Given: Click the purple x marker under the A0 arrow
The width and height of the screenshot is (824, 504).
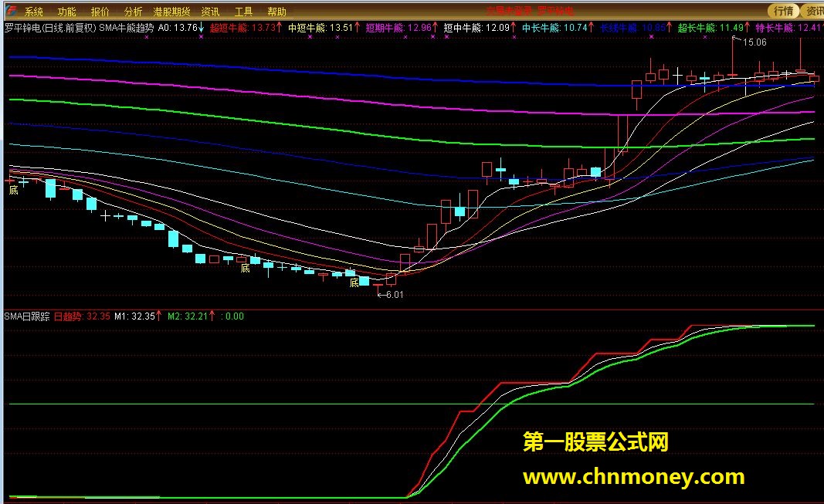Looking at the screenshot, I should pyautogui.click(x=201, y=37).
